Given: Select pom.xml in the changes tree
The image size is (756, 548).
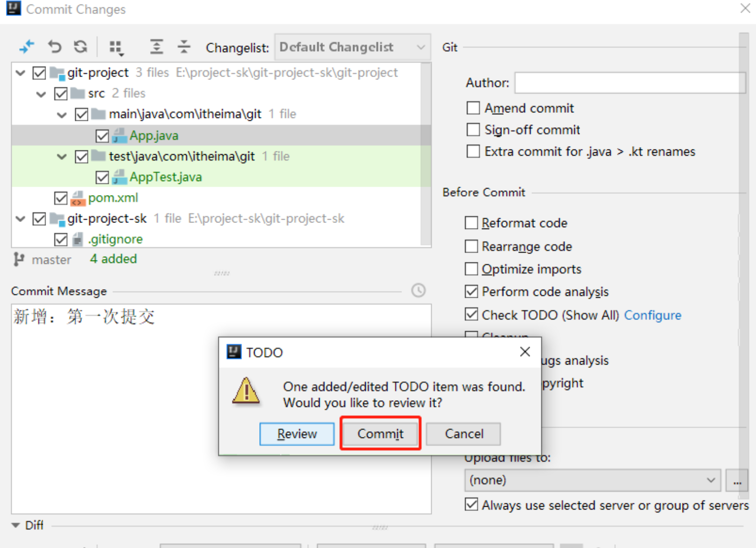Looking at the screenshot, I should point(113,198).
